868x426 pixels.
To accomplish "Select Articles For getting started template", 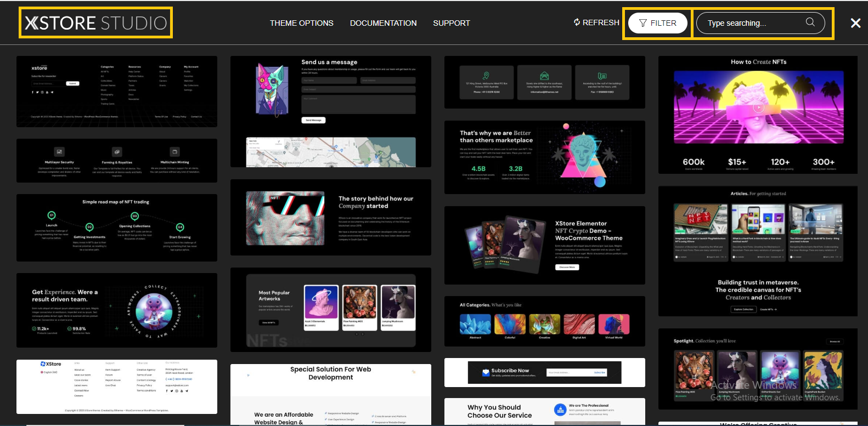I will pos(758,251).
